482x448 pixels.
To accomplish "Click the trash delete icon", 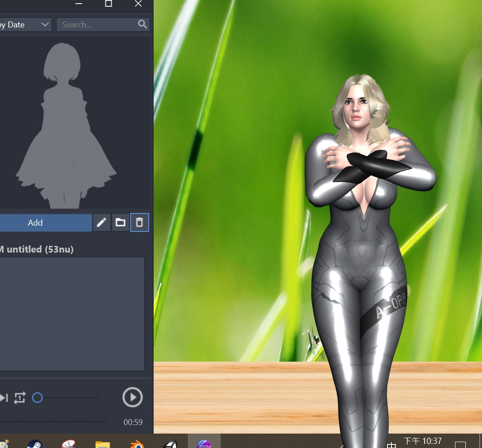I will tap(140, 222).
